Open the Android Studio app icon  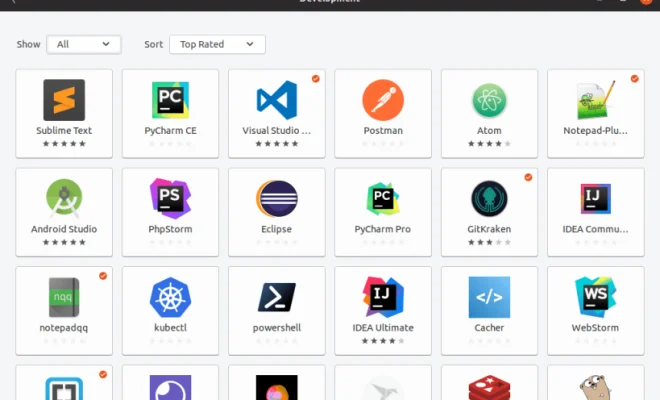[64, 199]
